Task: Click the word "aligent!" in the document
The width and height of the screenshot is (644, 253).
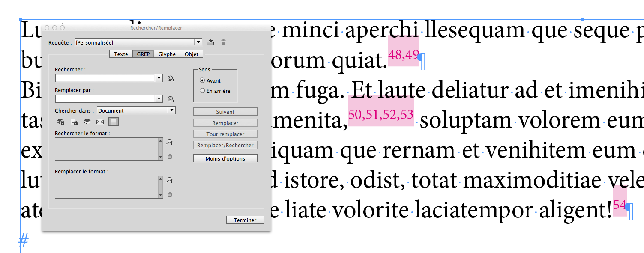Action: (575, 211)
